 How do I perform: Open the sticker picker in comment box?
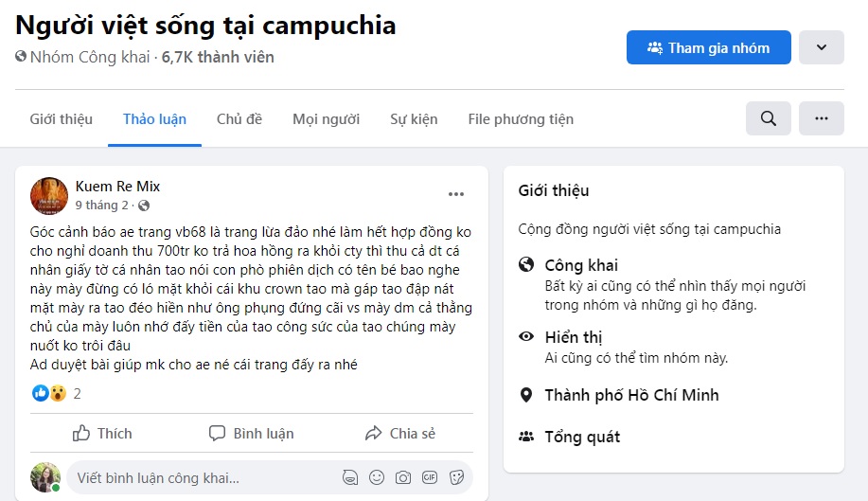456,477
